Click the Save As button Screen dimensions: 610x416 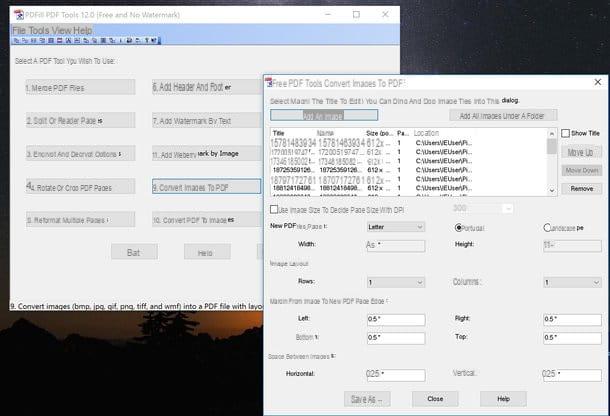[x=367, y=399]
